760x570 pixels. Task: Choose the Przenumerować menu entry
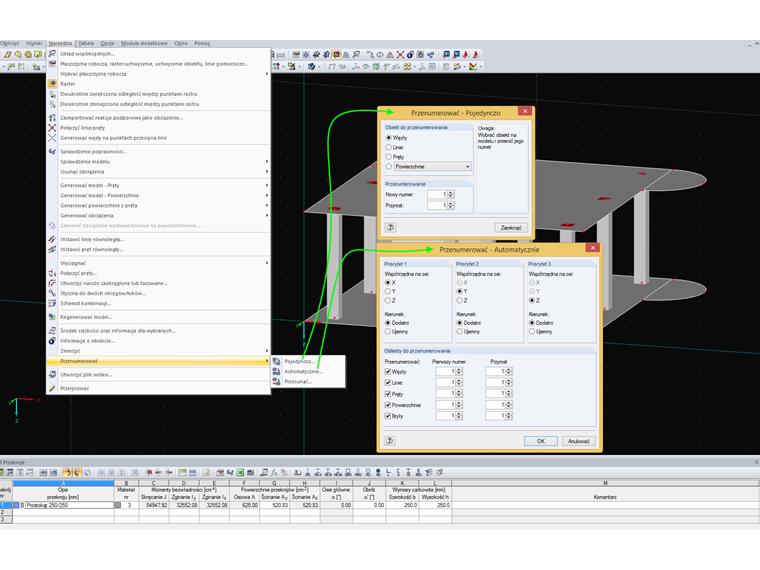pos(158,361)
